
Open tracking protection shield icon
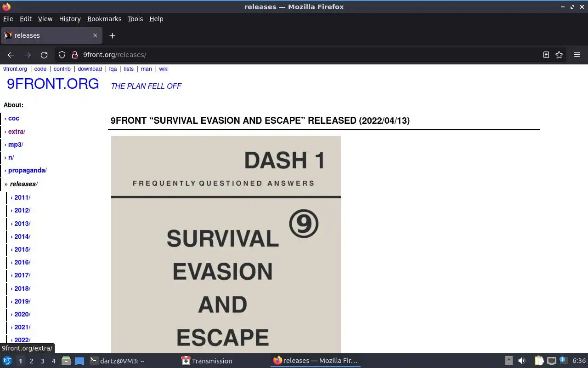pyautogui.click(x=62, y=55)
